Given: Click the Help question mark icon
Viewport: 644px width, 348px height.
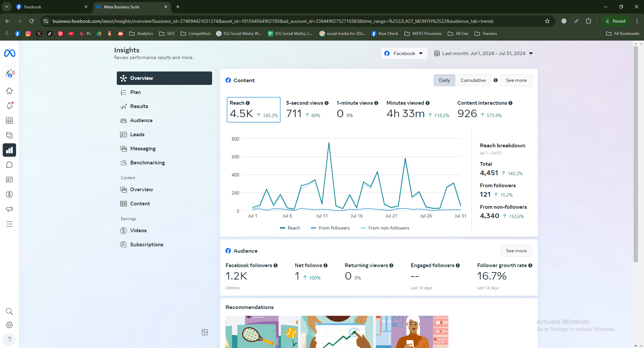Looking at the screenshot, I should pos(9,339).
